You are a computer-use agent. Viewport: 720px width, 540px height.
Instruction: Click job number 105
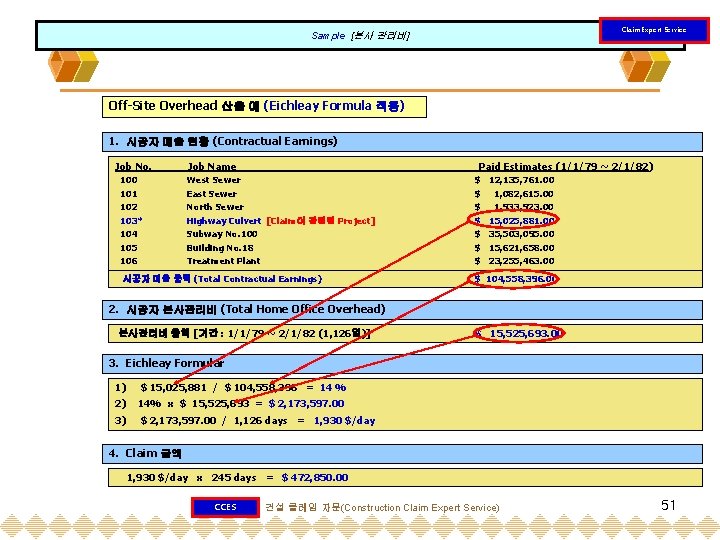(x=129, y=248)
